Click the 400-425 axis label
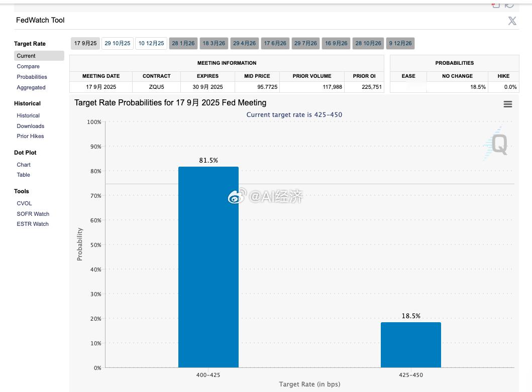The height and width of the screenshot is (392, 532). 208,375
